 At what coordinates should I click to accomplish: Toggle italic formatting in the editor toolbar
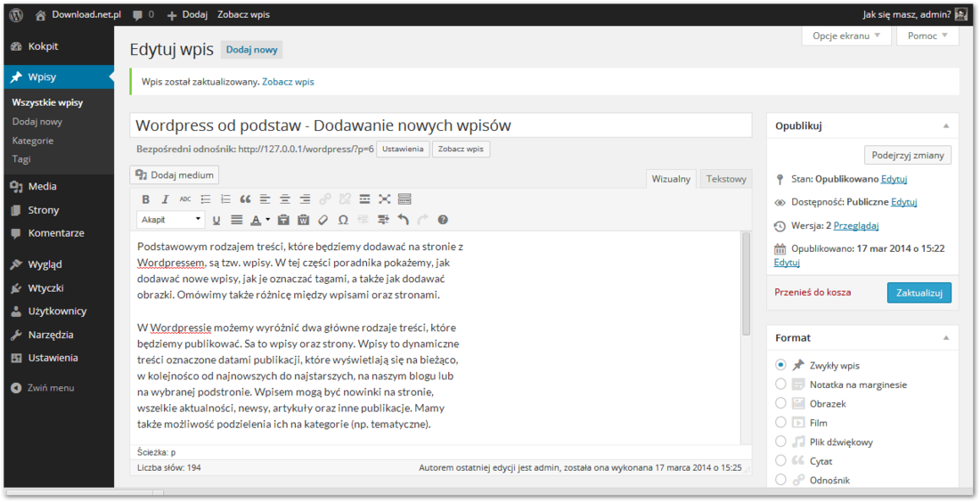pyautogui.click(x=165, y=199)
